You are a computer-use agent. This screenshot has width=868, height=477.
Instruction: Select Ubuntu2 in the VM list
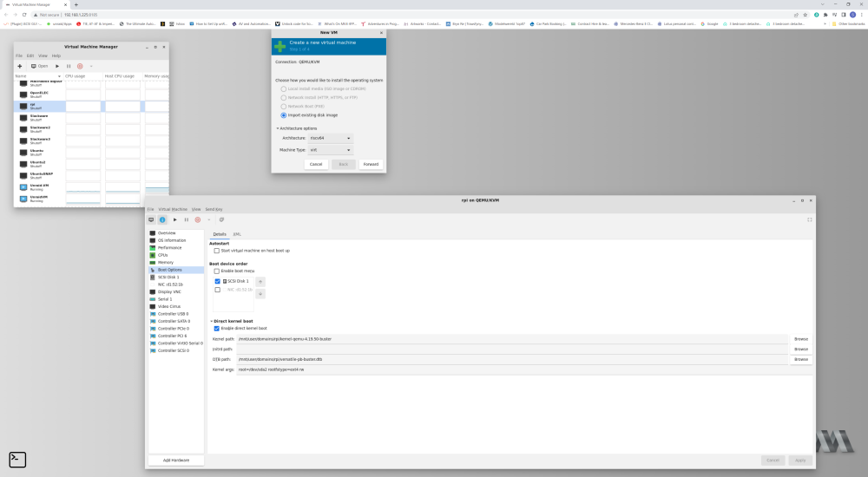(x=91, y=164)
